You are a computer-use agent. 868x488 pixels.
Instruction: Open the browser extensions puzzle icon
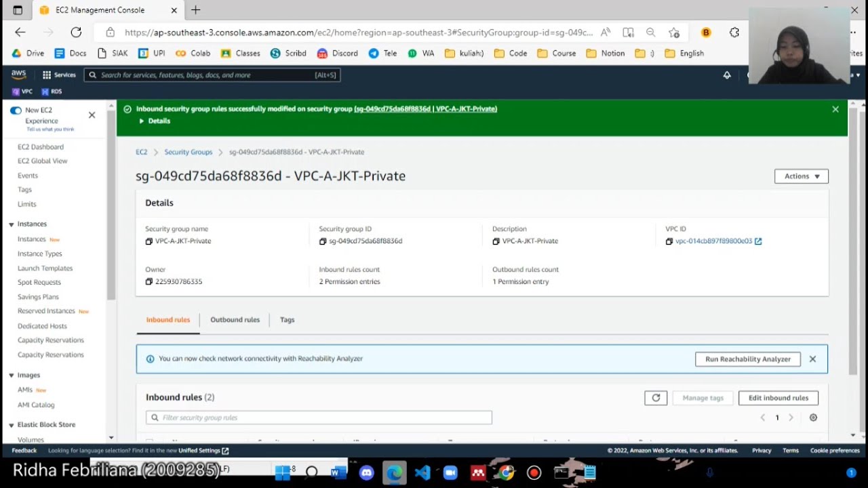click(734, 33)
